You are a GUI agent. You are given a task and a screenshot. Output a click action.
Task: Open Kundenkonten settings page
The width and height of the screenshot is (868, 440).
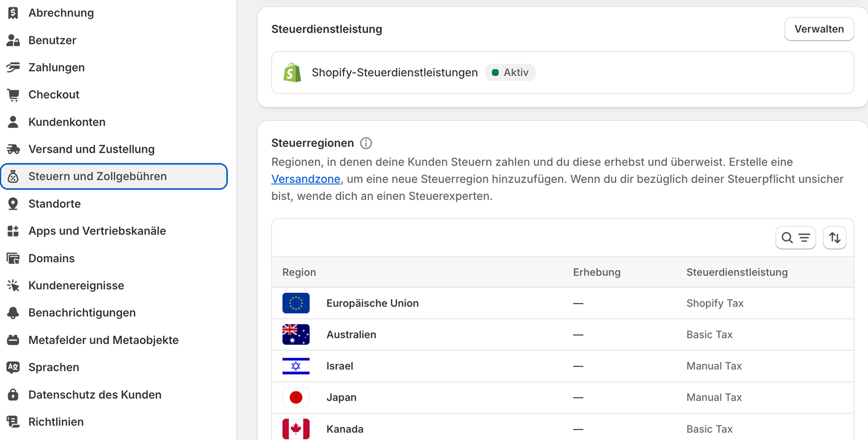[67, 122]
